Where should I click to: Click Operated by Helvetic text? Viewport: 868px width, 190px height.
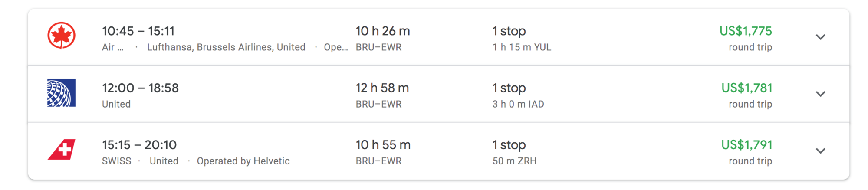coord(243,161)
